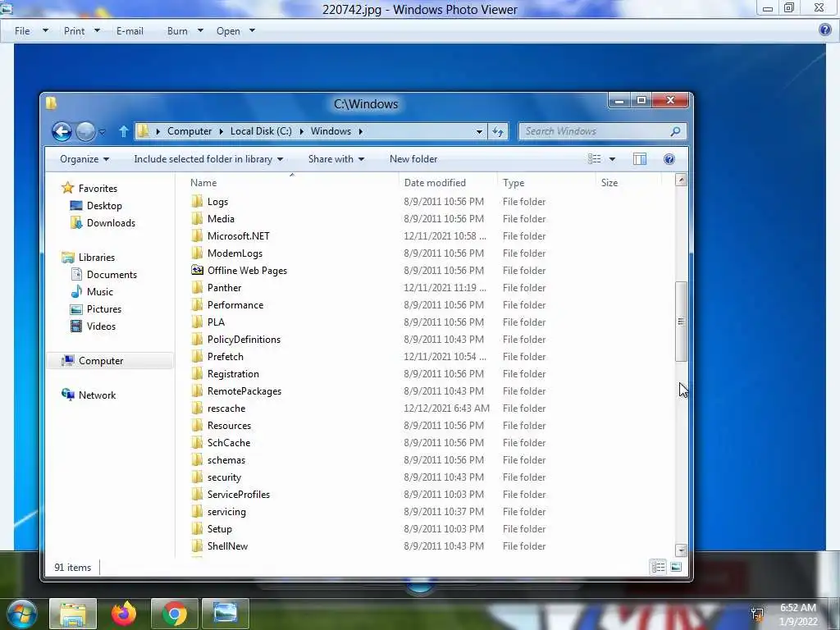840x630 pixels.
Task: Switch to the Photo Viewer taskbar icon
Action: pyautogui.click(x=226, y=614)
